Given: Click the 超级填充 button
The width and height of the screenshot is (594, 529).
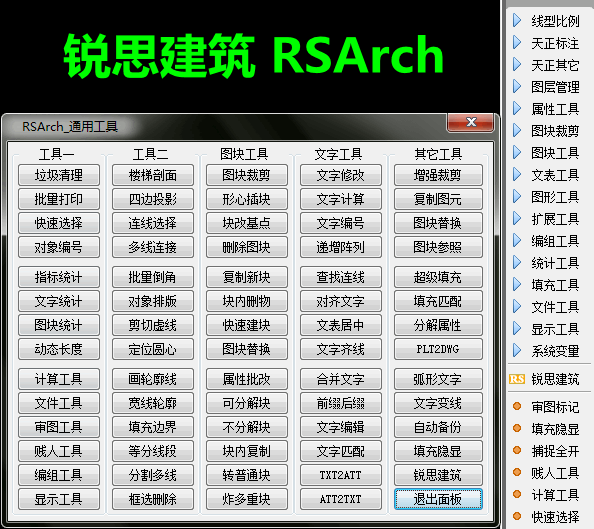Looking at the screenshot, I should click(x=438, y=277).
